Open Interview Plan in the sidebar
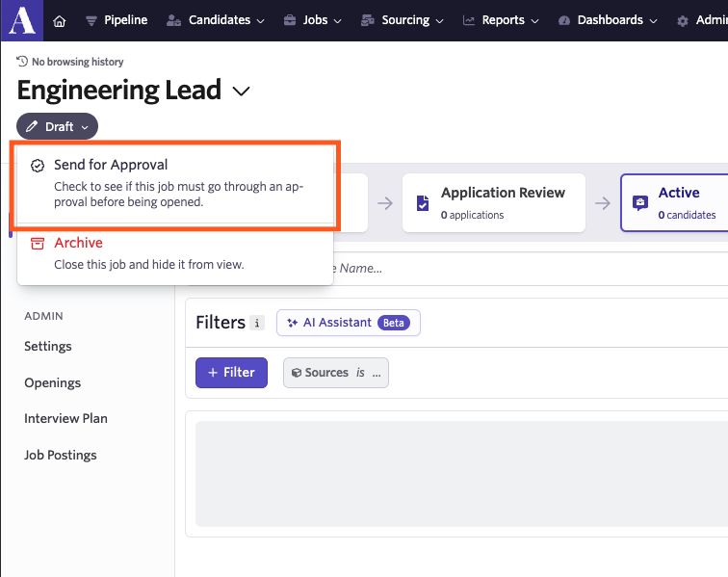The image size is (728, 577). (x=65, y=419)
